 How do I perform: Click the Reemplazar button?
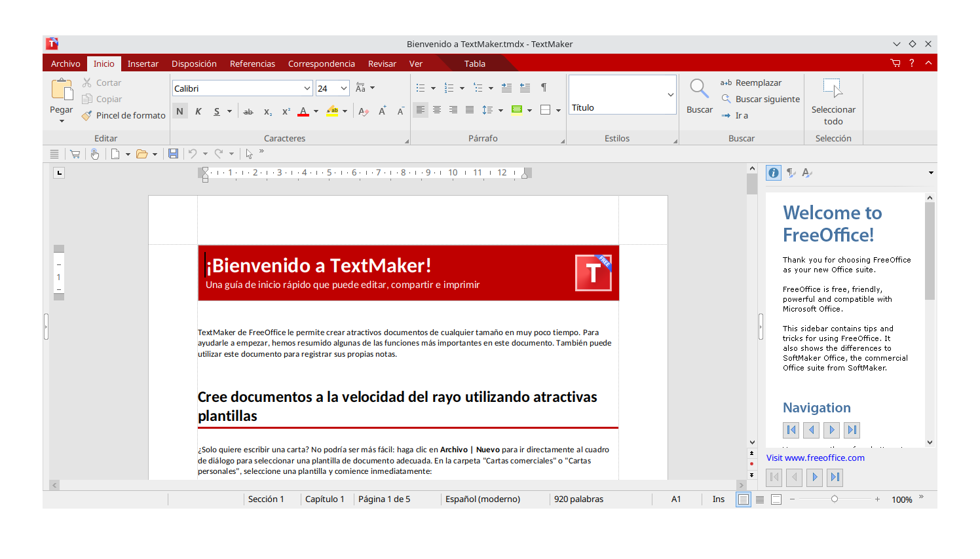coord(751,82)
